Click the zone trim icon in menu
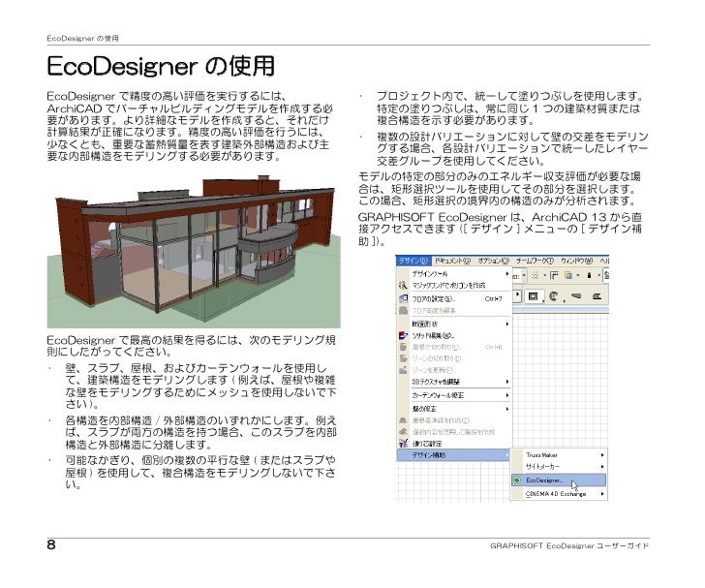The height and width of the screenshot is (588, 705). [x=403, y=358]
